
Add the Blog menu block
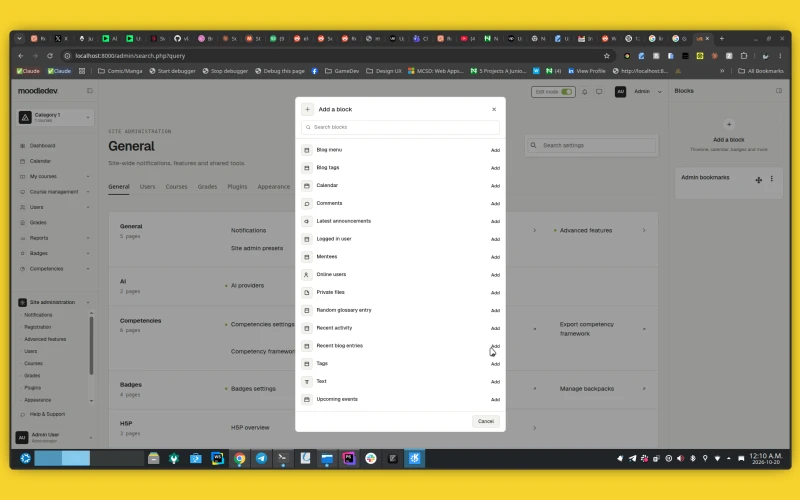click(495, 150)
